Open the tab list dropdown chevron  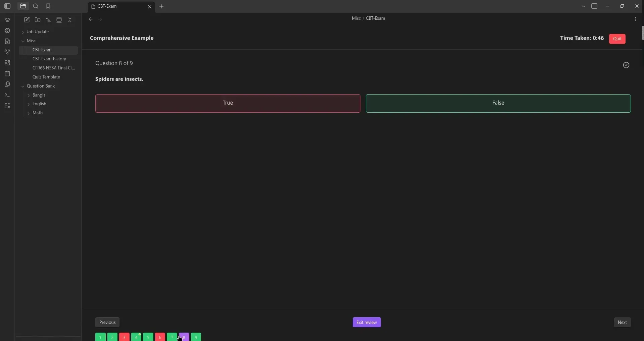click(x=584, y=6)
